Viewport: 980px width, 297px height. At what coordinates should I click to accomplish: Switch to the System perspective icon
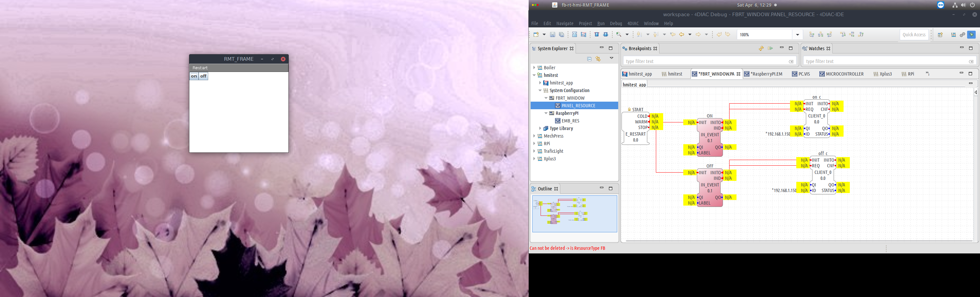pyautogui.click(x=953, y=35)
